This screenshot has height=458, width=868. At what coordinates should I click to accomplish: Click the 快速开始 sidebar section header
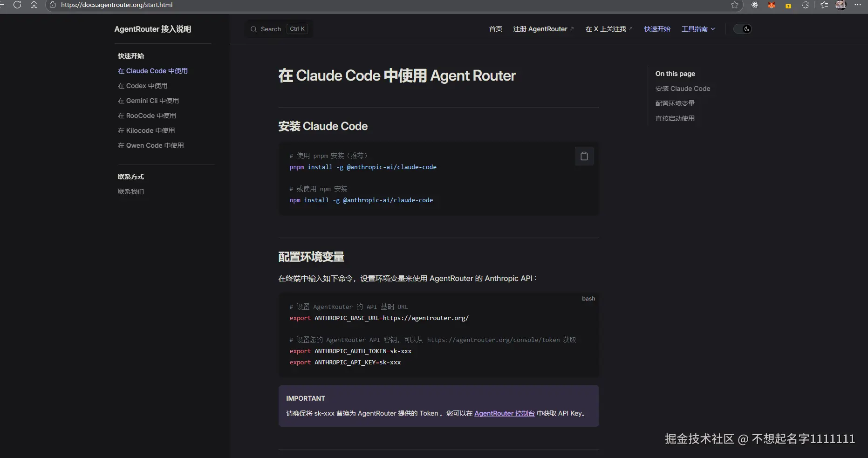click(131, 56)
